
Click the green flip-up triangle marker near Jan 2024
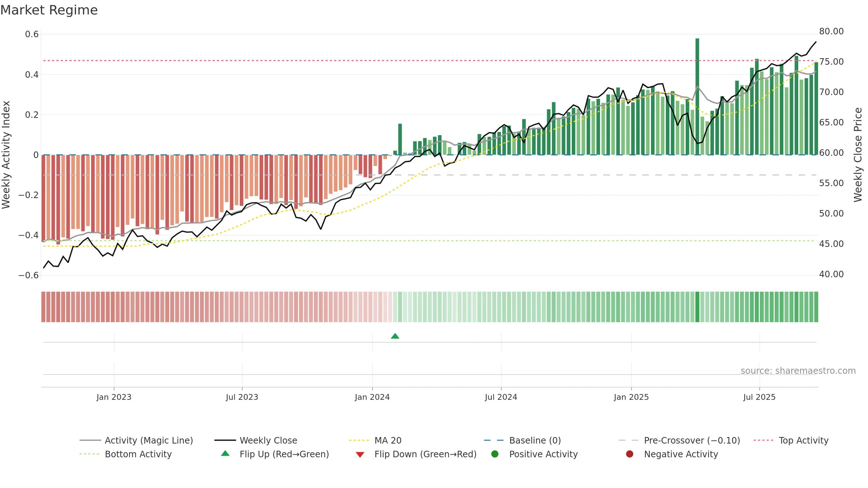click(x=395, y=336)
